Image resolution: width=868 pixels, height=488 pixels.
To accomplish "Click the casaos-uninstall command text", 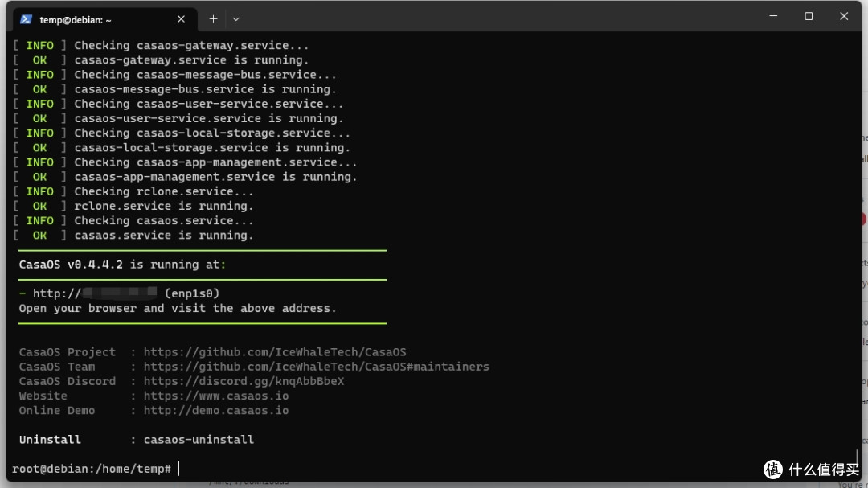I will pos(199,440).
